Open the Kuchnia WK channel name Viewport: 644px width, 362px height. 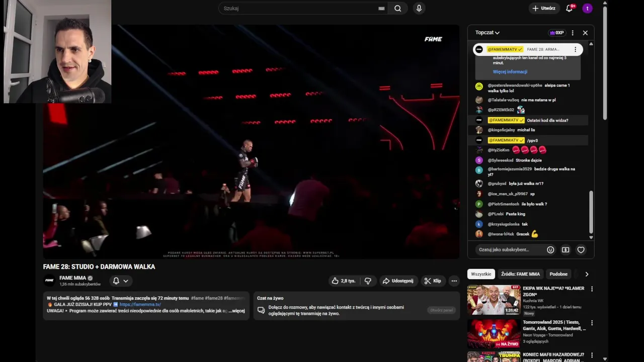pos(533,301)
